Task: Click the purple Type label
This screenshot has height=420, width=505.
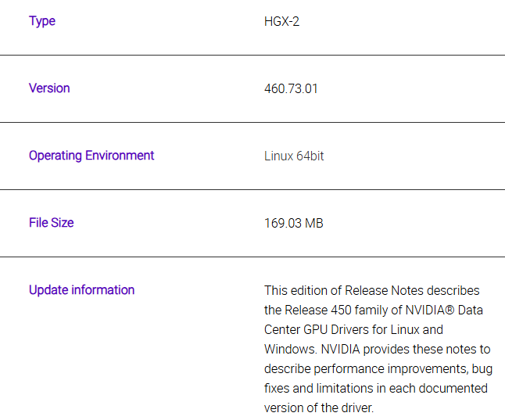Action: pos(42,21)
